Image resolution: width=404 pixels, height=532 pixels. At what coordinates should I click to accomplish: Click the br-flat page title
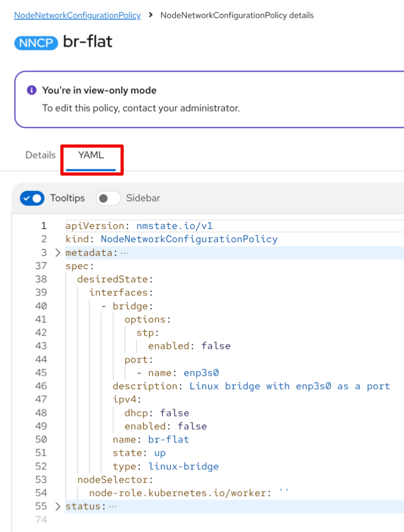click(x=87, y=42)
